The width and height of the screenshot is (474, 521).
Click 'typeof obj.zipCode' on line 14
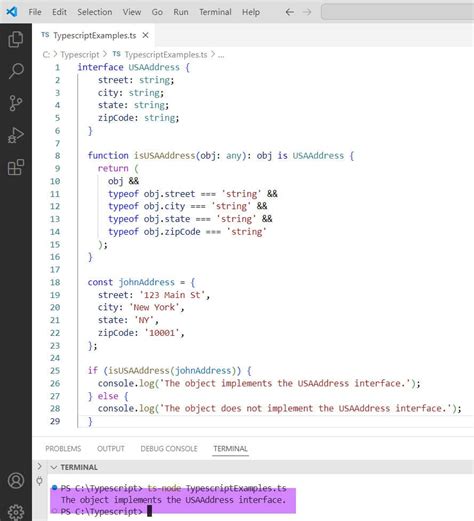pyautogui.click(x=154, y=232)
